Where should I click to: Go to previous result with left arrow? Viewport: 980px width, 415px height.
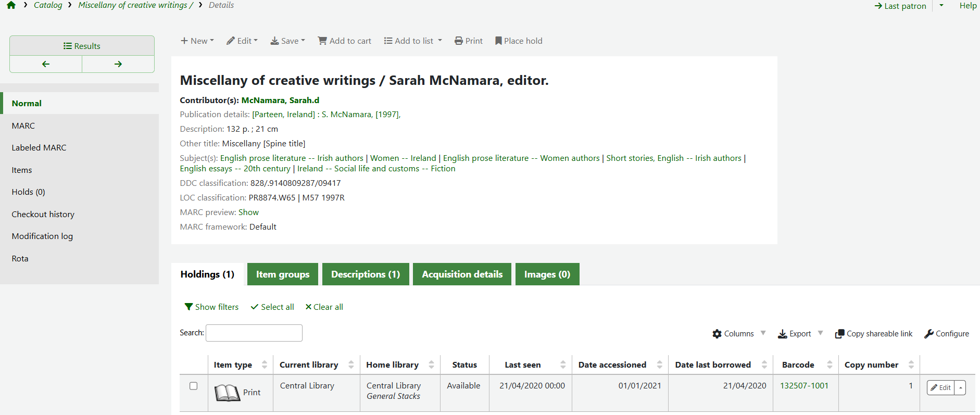(x=46, y=64)
